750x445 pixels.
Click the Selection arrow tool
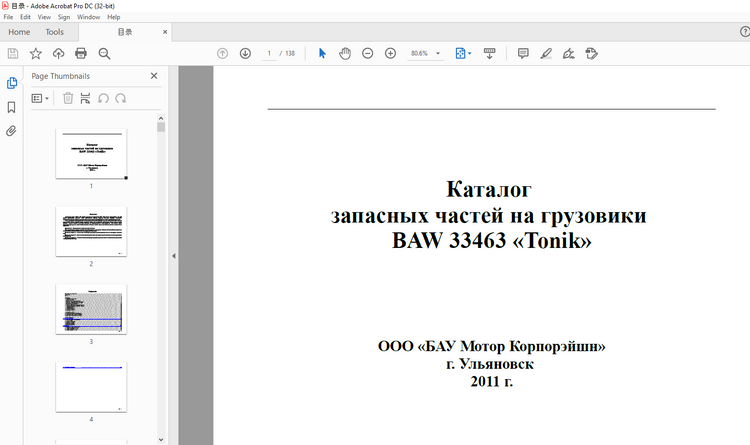(322, 53)
